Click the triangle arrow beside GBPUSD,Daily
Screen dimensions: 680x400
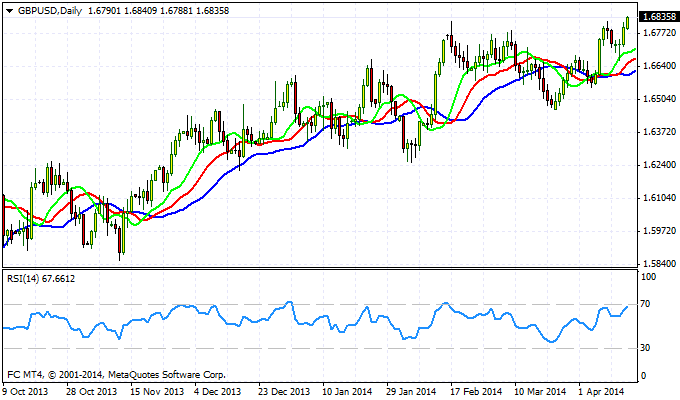pyautogui.click(x=10, y=11)
